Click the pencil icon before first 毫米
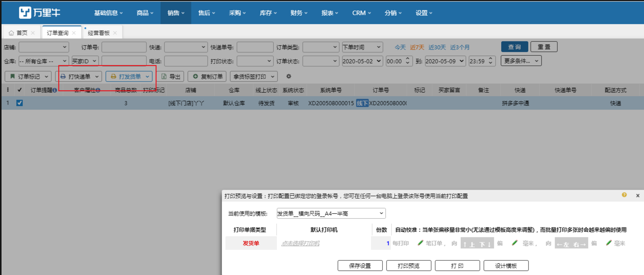This screenshot has height=275, width=644. tap(515, 243)
